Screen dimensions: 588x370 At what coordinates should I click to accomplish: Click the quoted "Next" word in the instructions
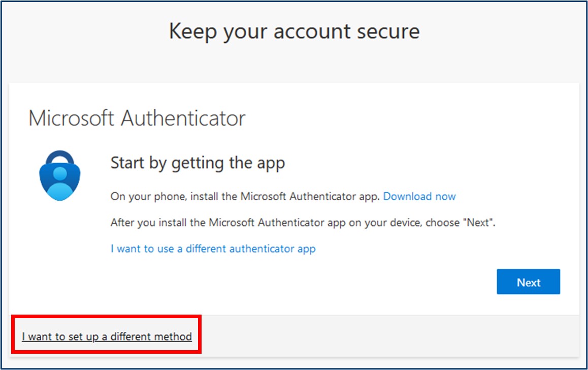[x=478, y=223]
